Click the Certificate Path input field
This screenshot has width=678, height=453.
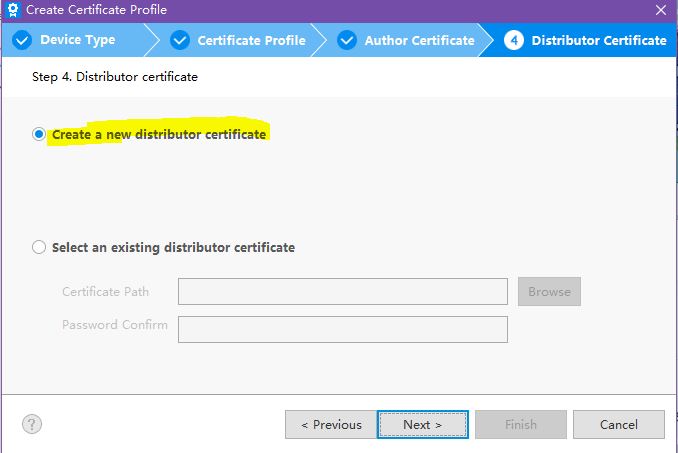click(x=343, y=291)
